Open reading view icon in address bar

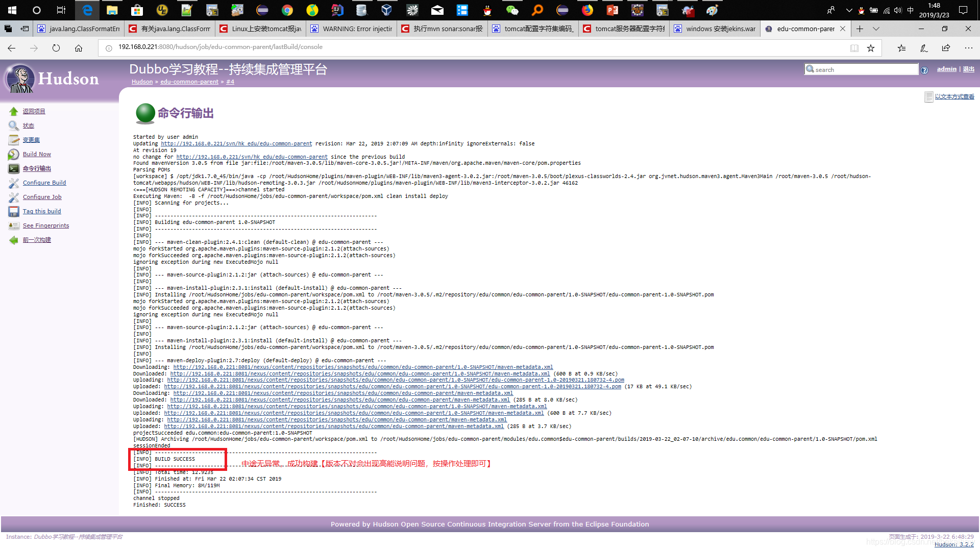click(x=854, y=47)
